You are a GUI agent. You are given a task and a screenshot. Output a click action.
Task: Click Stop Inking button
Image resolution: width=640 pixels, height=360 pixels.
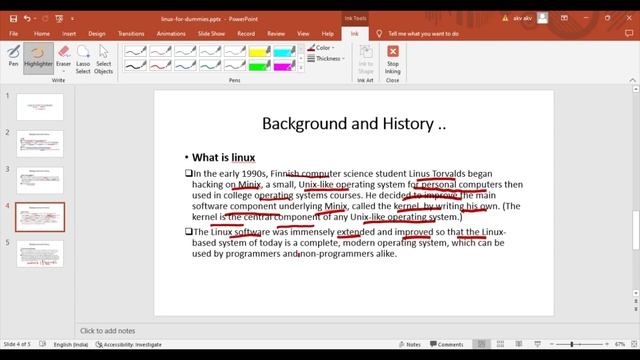393,59
